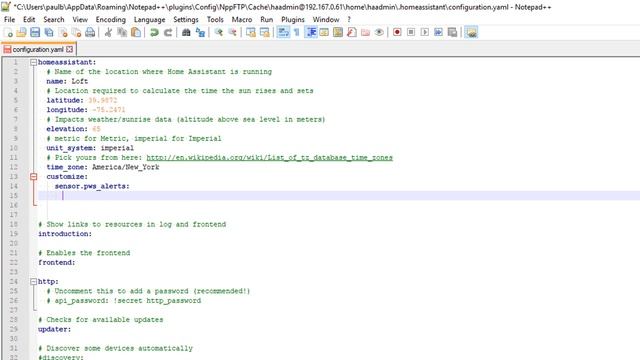Open the Search menu
The width and height of the screenshot is (640, 360).
53,19
